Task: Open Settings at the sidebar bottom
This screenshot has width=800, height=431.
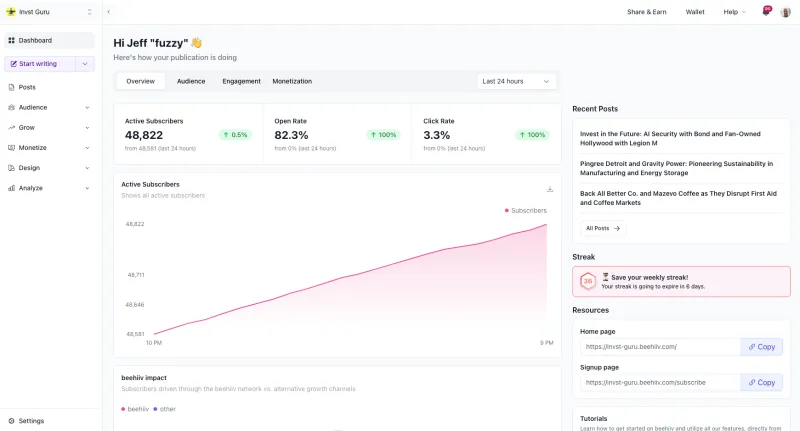Action: 49,421
